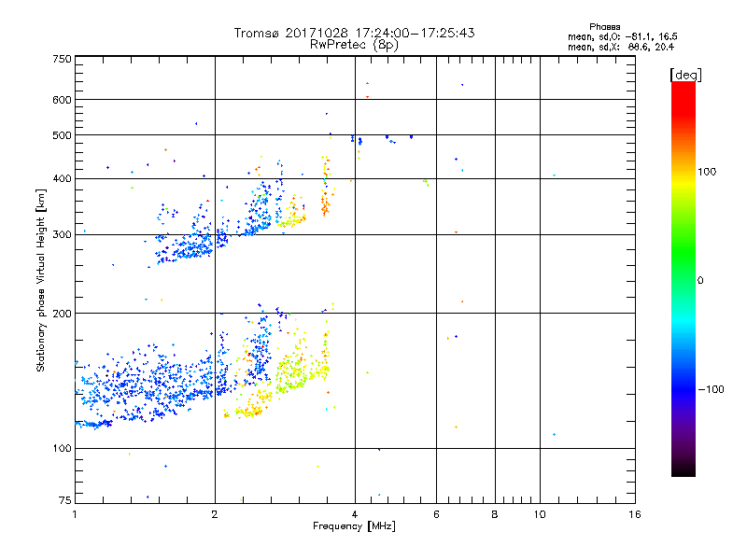Click x-axis tick label '16'

pos(635,514)
